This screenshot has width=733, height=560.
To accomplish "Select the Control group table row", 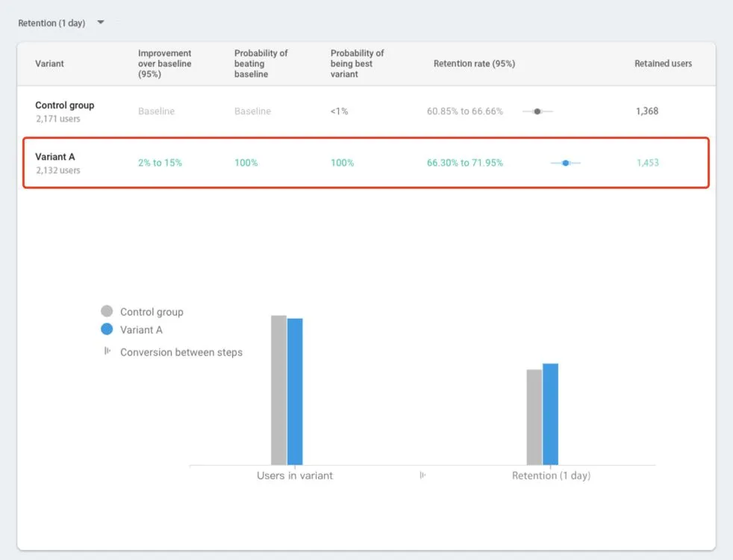I will click(x=65, y=111).
